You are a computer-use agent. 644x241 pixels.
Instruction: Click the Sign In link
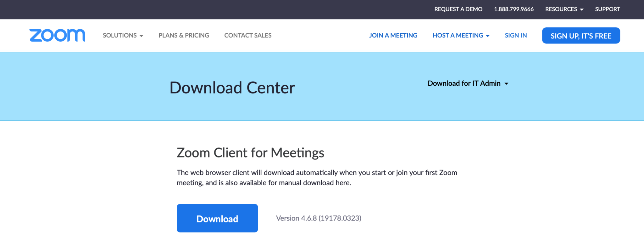pyautogui.click(x=516, y=35)
